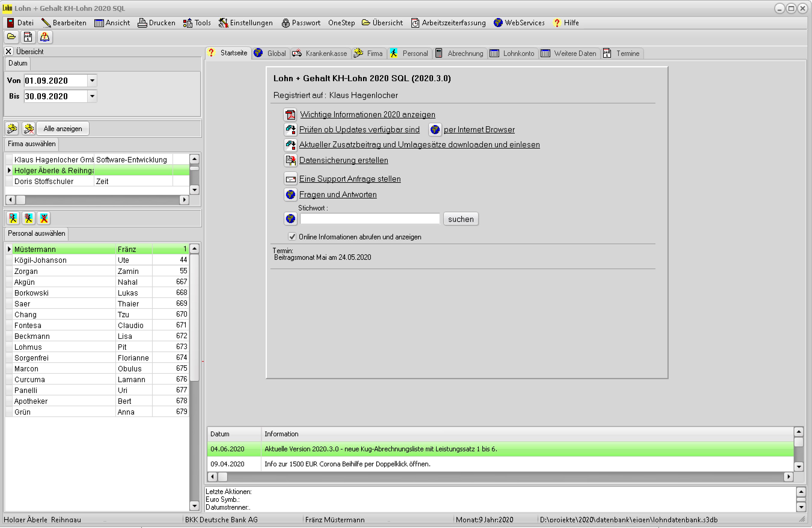This screenshot has height=528, width=812.
Task: Click Fragen und Antworten link
Action: click(338, 195)
